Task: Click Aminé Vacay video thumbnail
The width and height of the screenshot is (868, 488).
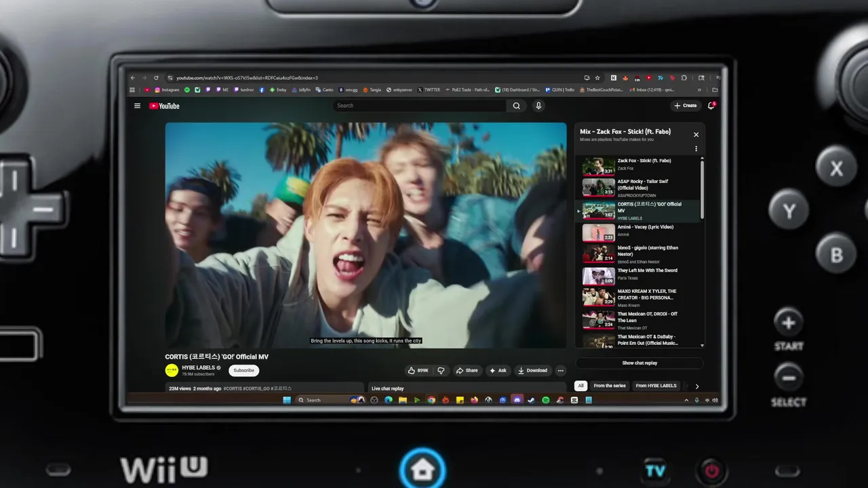Action: (598, 232)
